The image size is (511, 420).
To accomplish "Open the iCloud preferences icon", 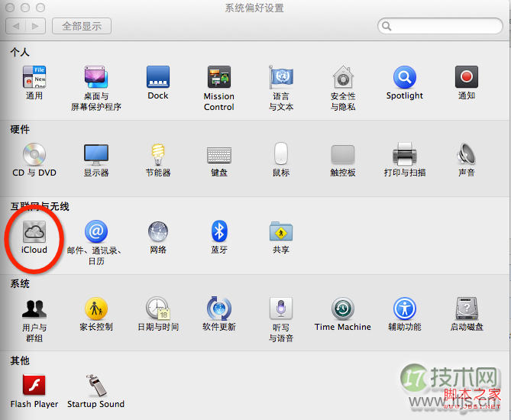I will [34, 231].
